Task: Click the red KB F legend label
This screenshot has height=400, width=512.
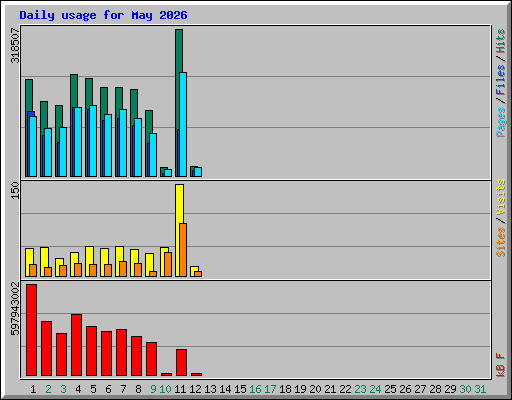Action: pyautogui.click(x=501, y=365)
